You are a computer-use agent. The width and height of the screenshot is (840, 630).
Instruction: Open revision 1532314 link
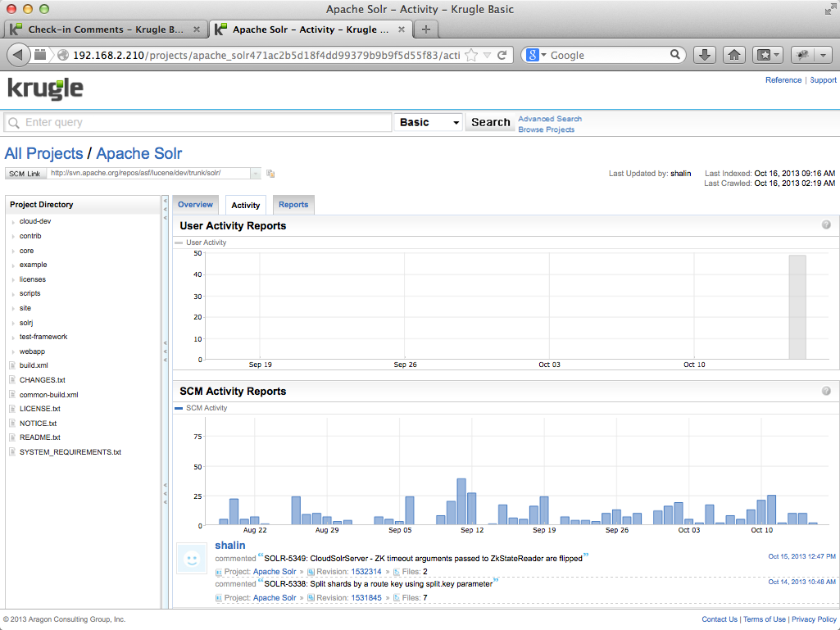[366, 572]
